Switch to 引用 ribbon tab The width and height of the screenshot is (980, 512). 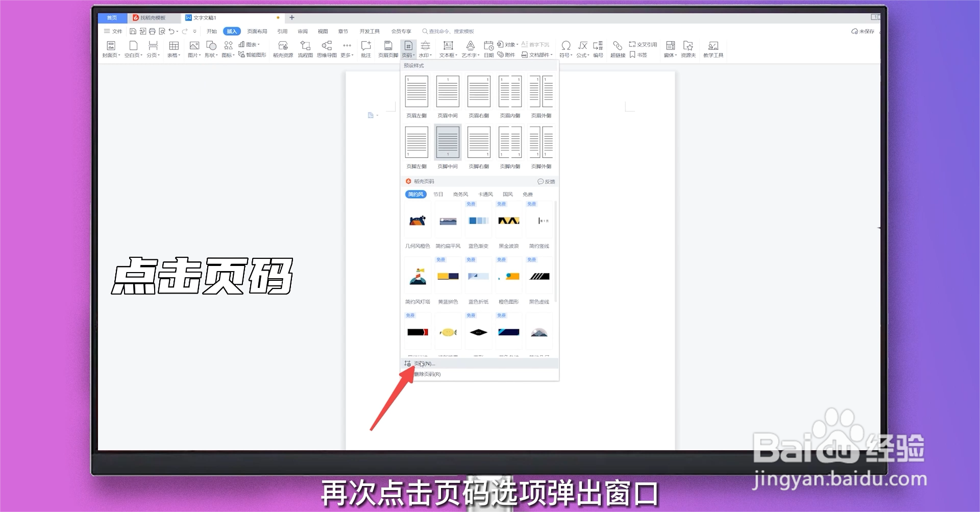pyautogui.click(x=282, y=32)
